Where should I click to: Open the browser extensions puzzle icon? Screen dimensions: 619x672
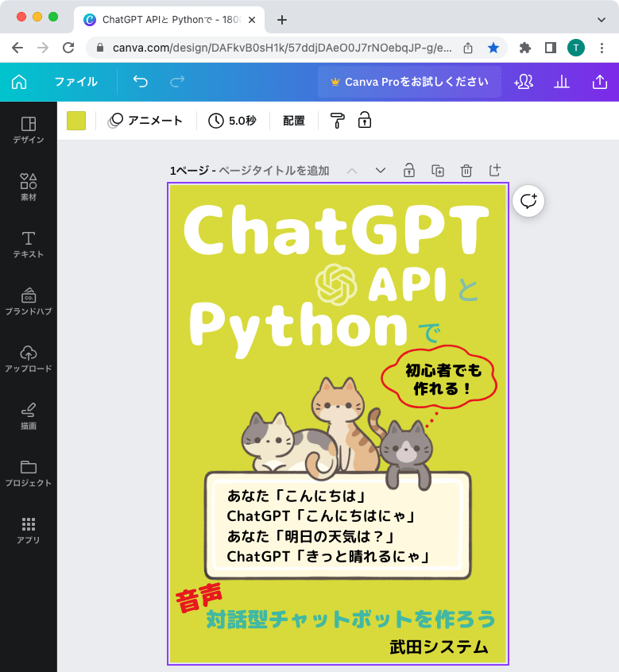point(525,48)
